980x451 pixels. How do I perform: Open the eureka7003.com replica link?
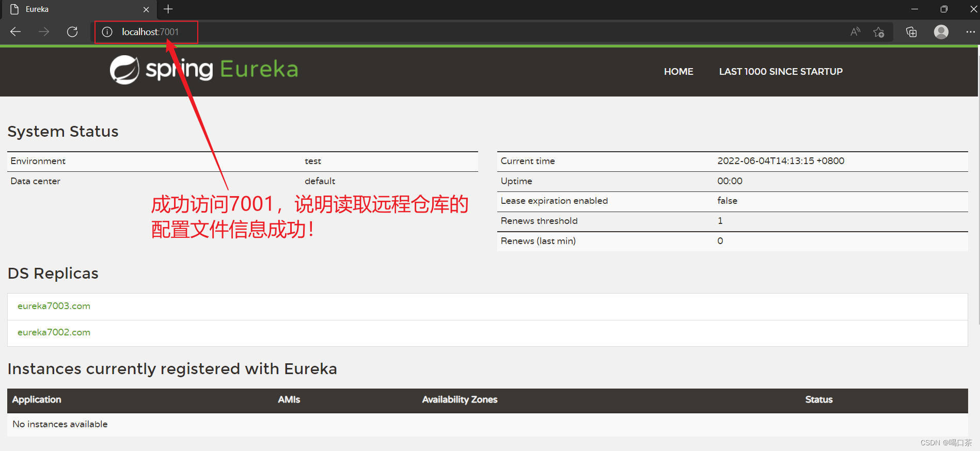[54, 306]
